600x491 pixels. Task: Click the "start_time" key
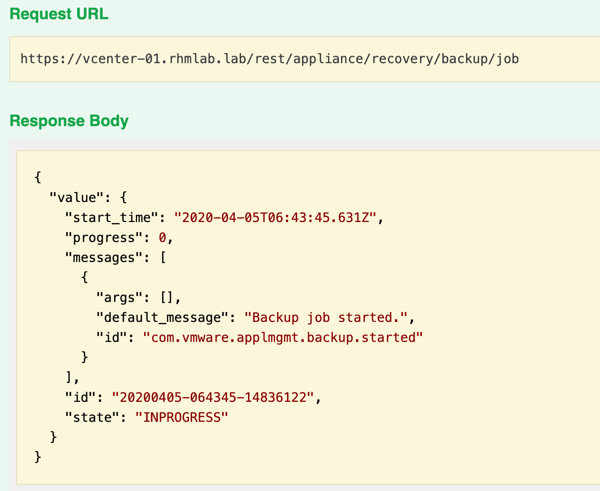[x=111, y=218]
